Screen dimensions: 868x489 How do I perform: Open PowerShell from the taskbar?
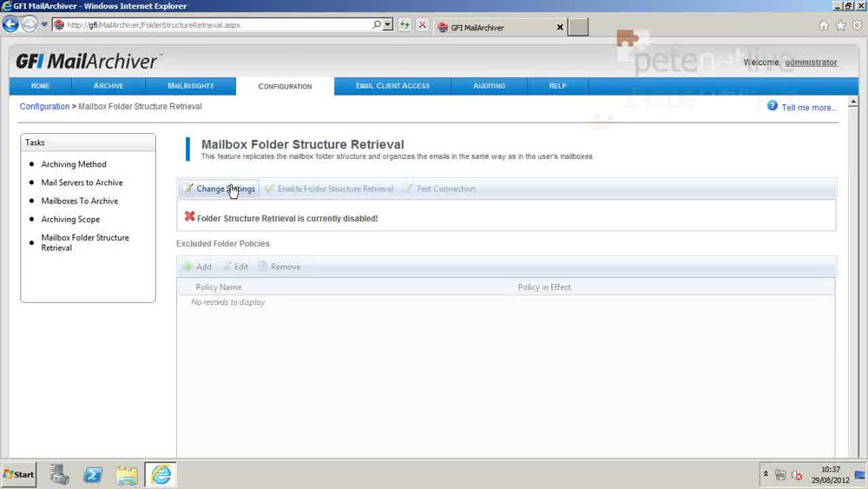93,474
